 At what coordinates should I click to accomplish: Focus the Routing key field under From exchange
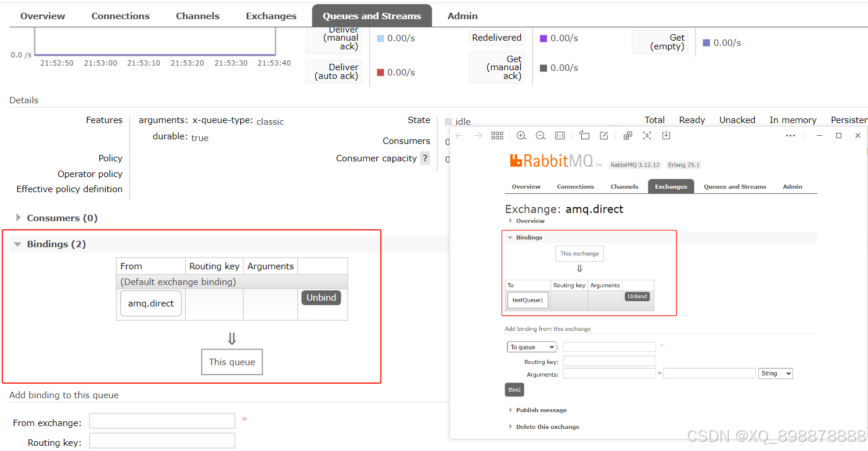click(162, 441)
